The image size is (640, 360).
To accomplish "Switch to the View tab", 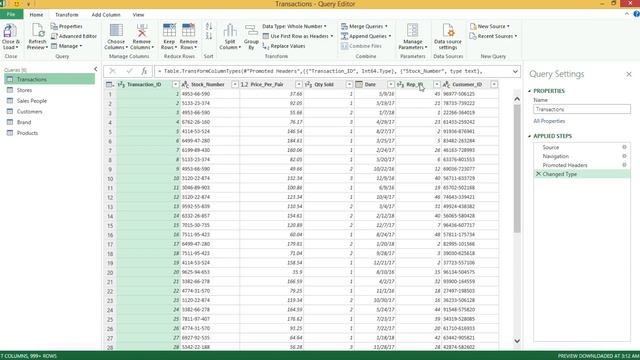I will 138,15.
